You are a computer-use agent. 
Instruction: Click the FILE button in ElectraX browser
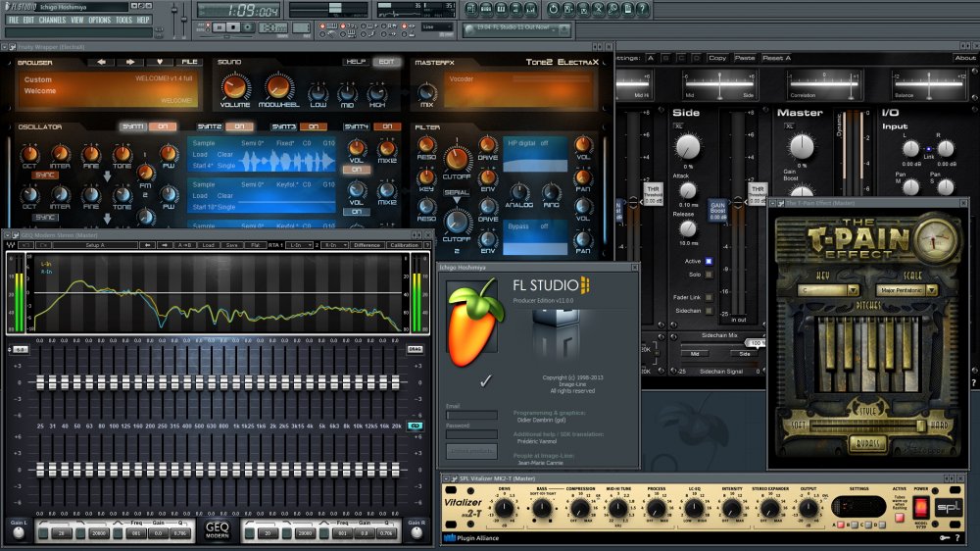click(x=189, y=62)
